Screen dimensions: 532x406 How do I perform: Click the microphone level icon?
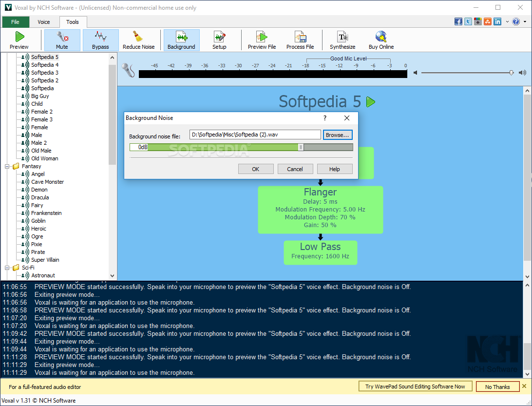[128, 70]
